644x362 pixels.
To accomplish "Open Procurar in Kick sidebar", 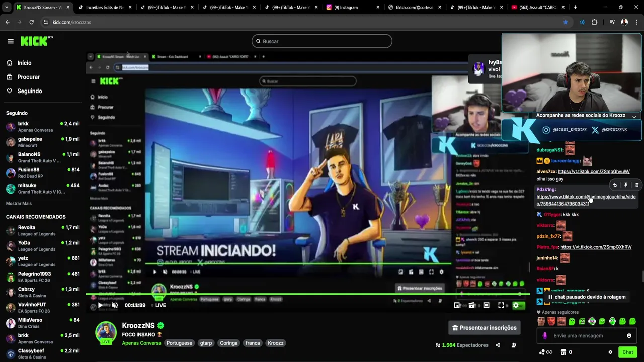I will (x=28, y=77).
